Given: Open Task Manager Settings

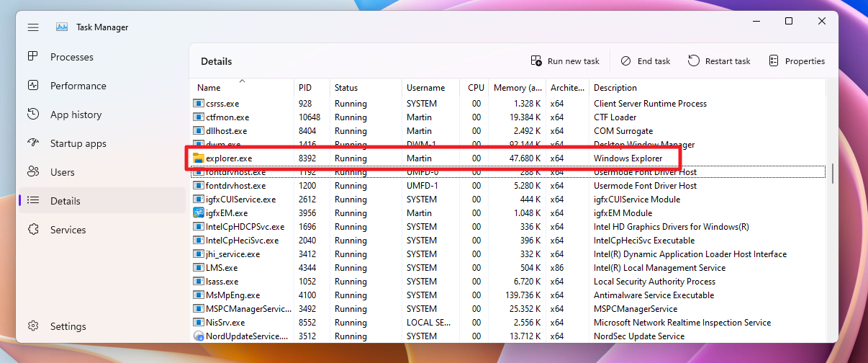Looking at the screenshot, I should (101, 326).
